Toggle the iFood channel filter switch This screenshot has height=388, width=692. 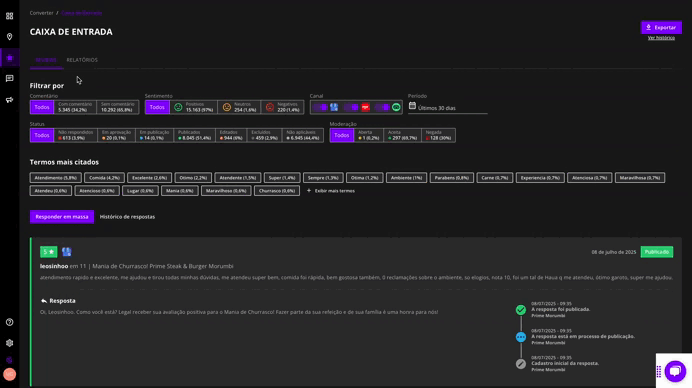351,107
